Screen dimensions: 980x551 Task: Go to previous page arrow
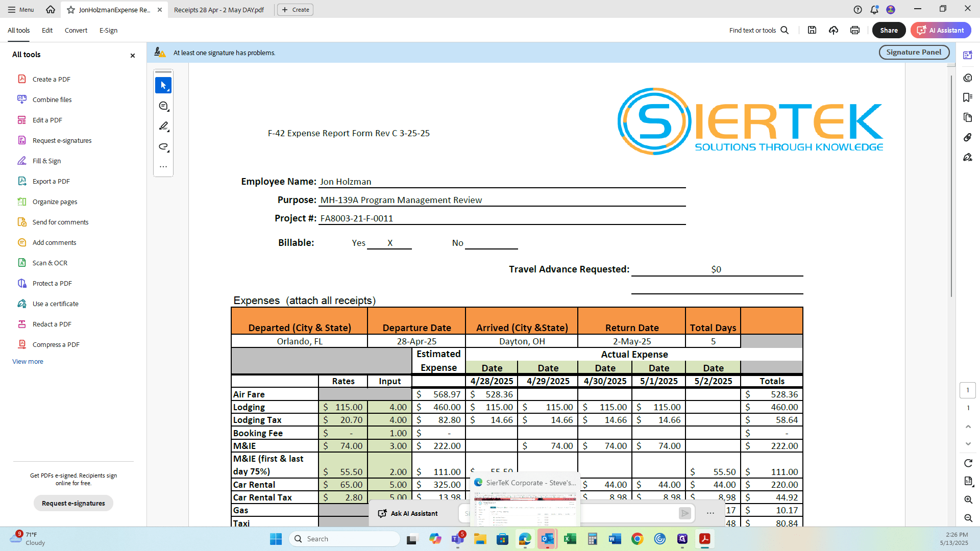tap(968, 427)
